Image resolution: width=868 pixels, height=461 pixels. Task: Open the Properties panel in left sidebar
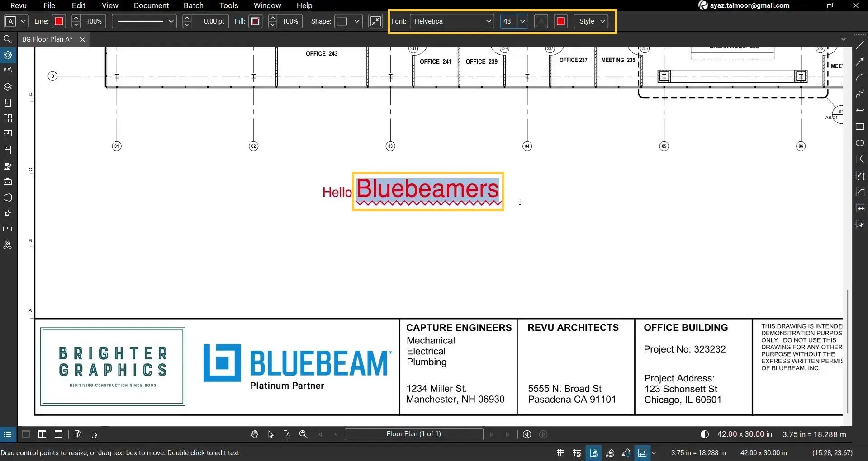point(8,55)
